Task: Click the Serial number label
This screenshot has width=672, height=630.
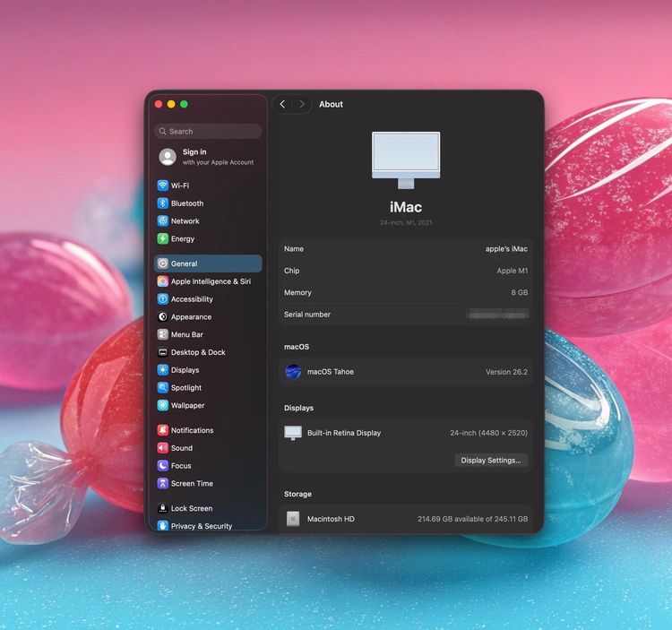Action: tap(306, 315)
